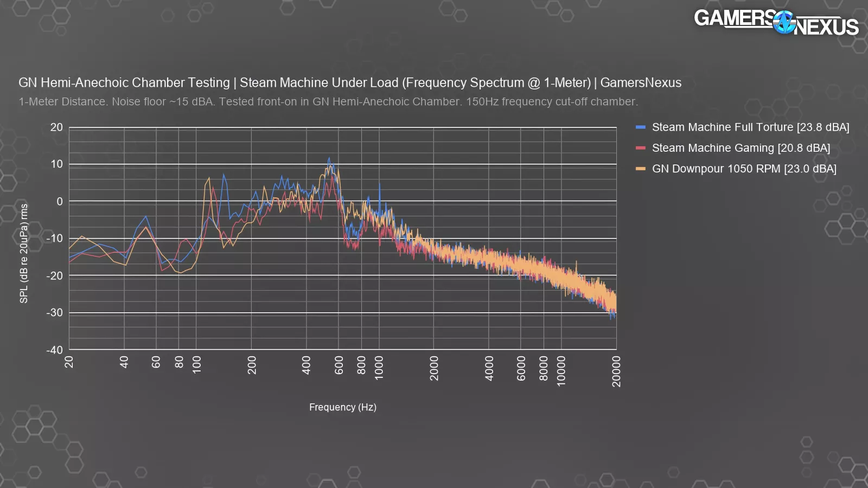Click the y-axis tick label "-10"

click(55, 239)
